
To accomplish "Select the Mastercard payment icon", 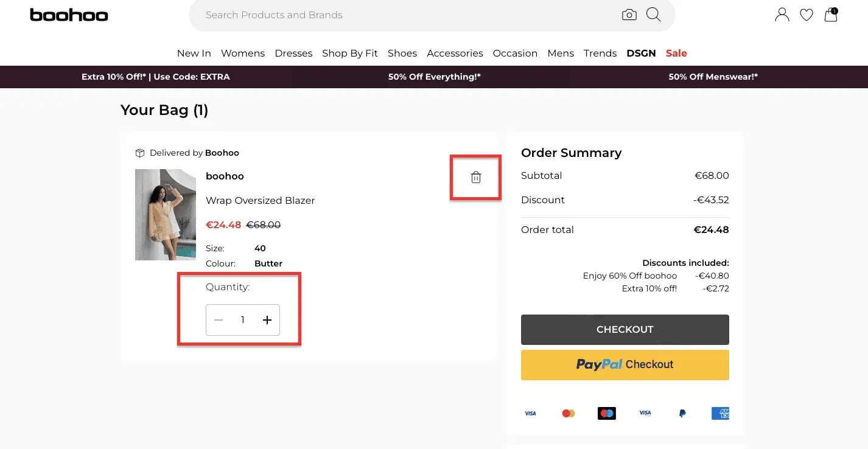I will coord(568,413).
